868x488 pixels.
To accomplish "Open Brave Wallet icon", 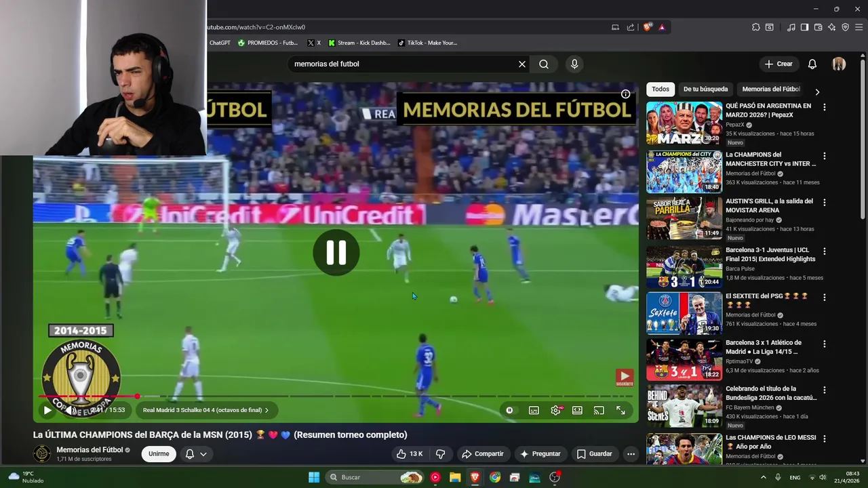I will [x=818, y=27].
